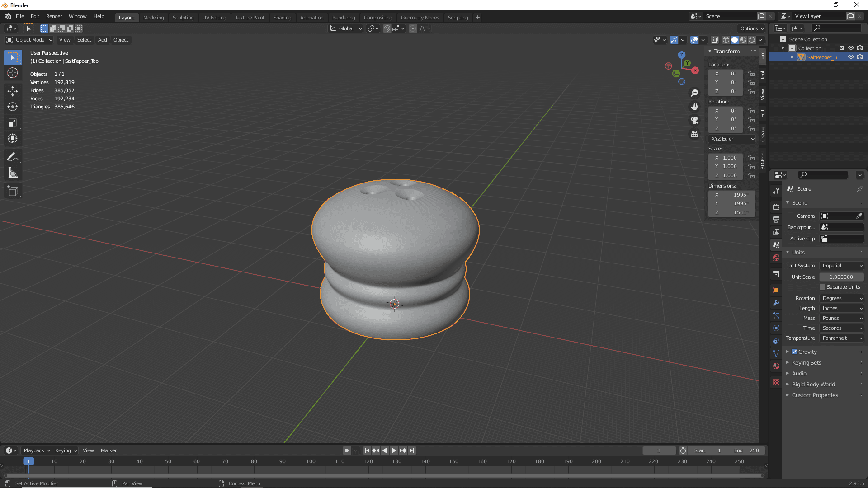This screenshot has width=868, height=488.
Task: Exclude Collection from view layer checkbox
Action: [x=842, y=48]
